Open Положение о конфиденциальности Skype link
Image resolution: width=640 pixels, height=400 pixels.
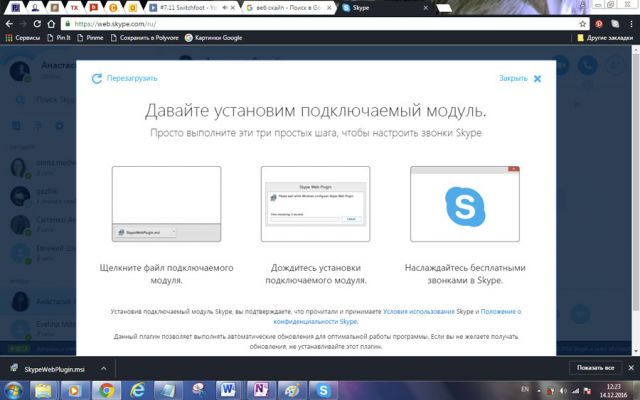pyautogui.click(x=397, y=316)
